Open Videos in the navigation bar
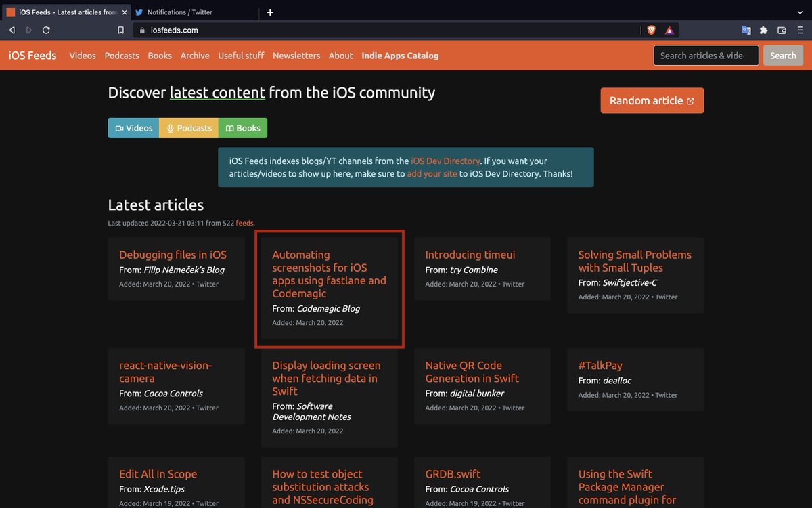Screen dimensions: 812x508 83,56
